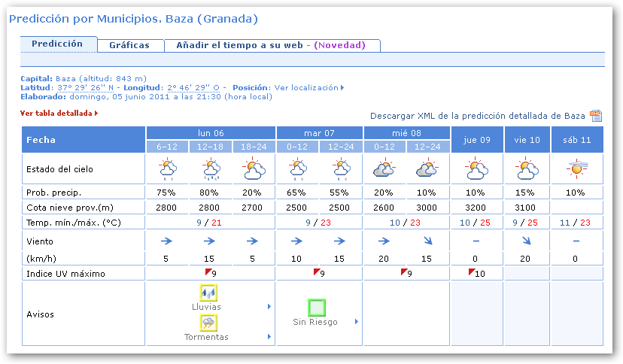The image size is (623, 364).
Task: Click the XML download icon
Action: pyautogui.click(x=596, y=115)
